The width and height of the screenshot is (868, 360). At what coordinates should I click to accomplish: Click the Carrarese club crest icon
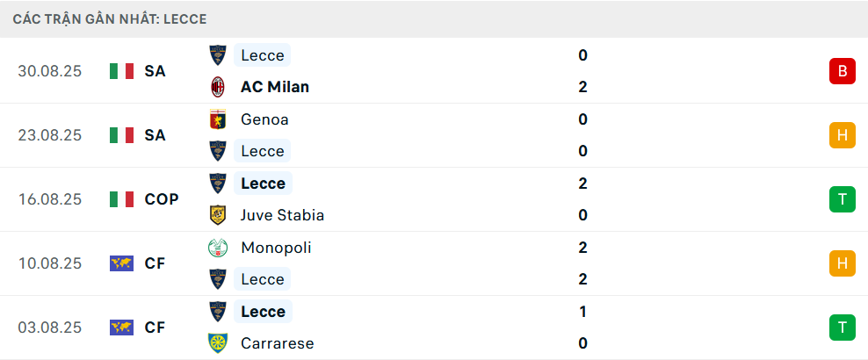217,343
